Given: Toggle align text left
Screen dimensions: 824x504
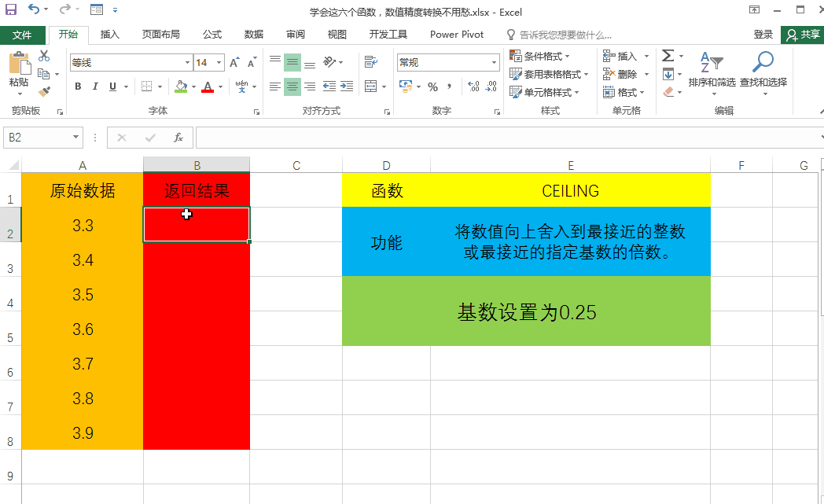Looking at the screenshot, I should [x=275, y=86].
